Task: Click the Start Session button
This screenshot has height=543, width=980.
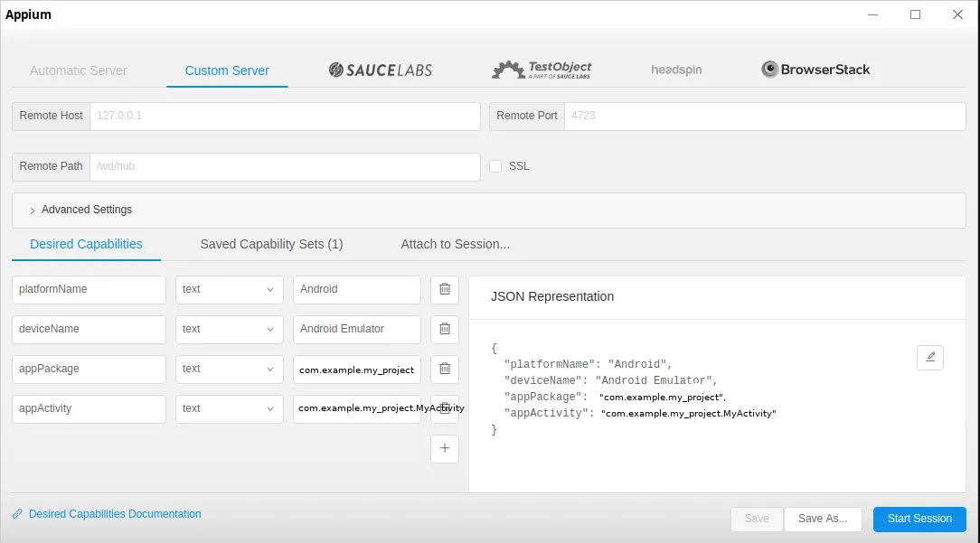Action: coord(919,519)
